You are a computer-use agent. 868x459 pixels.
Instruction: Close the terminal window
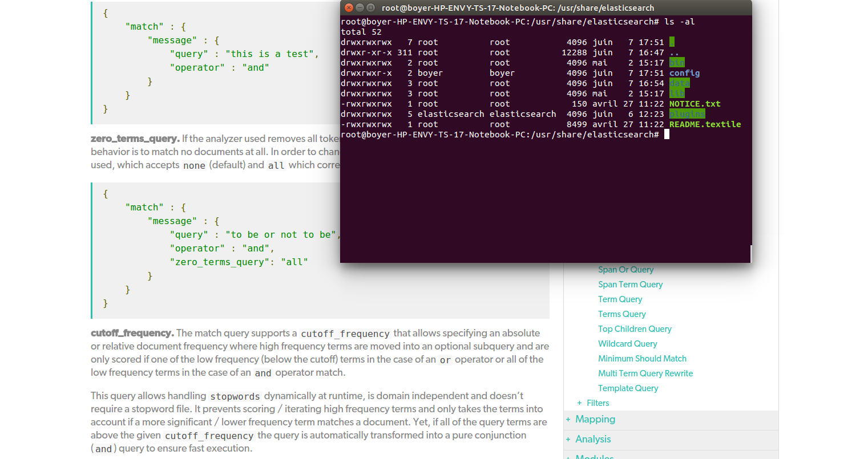(349, 7)
